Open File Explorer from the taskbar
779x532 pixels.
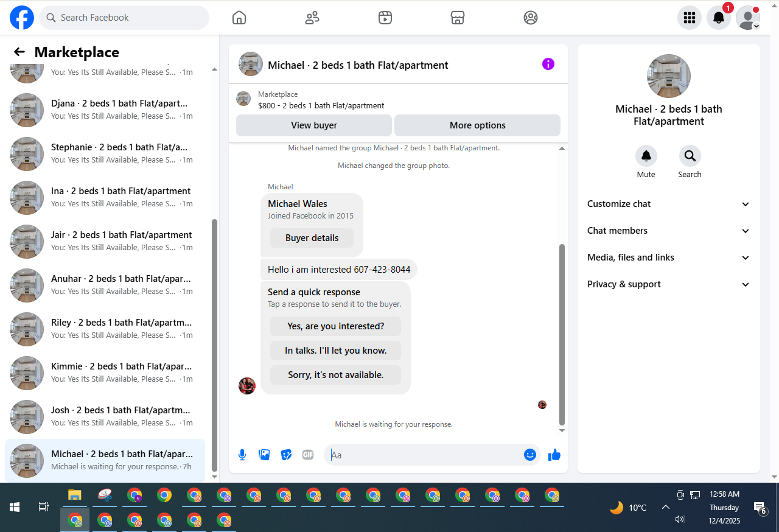click(x=75, y=495)
